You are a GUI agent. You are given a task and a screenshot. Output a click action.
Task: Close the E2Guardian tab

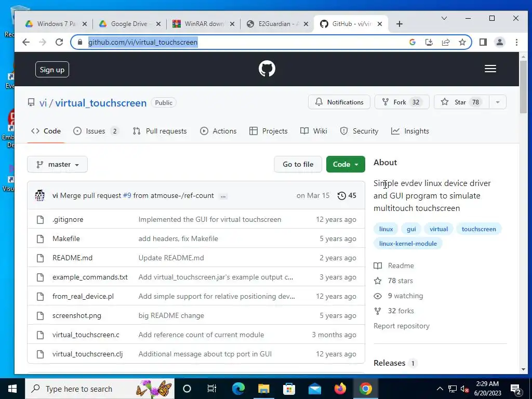pos(305,24)
